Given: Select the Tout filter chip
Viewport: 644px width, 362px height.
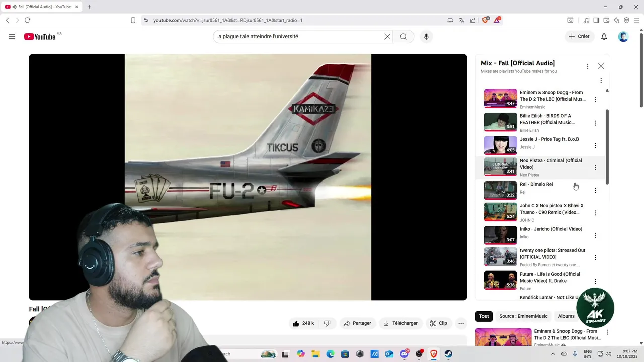Looking at the screenshot, I should point(484,316).
